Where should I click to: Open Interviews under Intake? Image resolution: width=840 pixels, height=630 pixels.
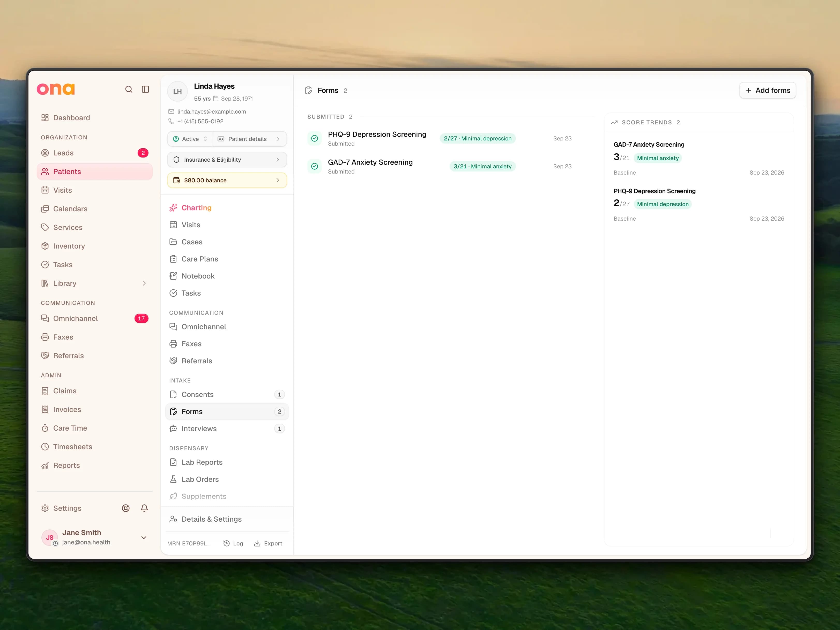[227, 429]
